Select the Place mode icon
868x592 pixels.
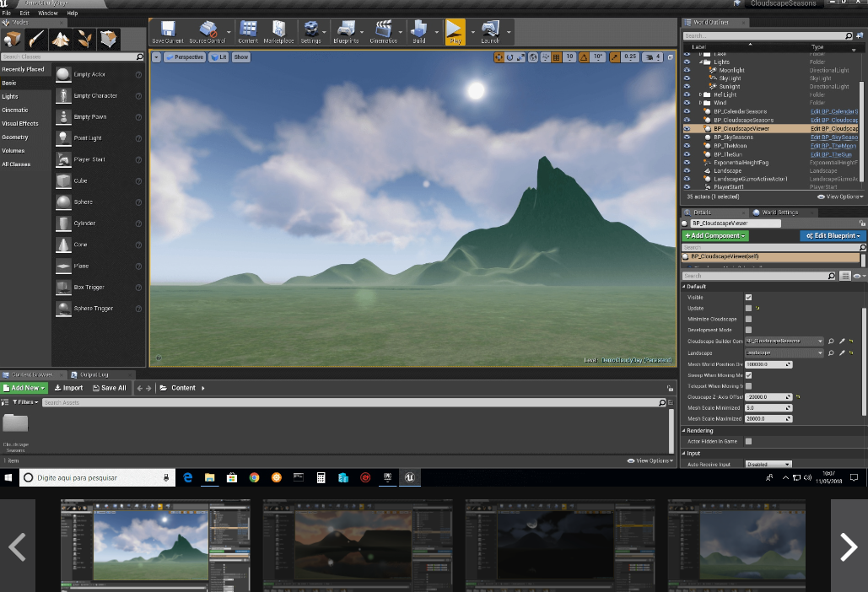click(12, 40)
